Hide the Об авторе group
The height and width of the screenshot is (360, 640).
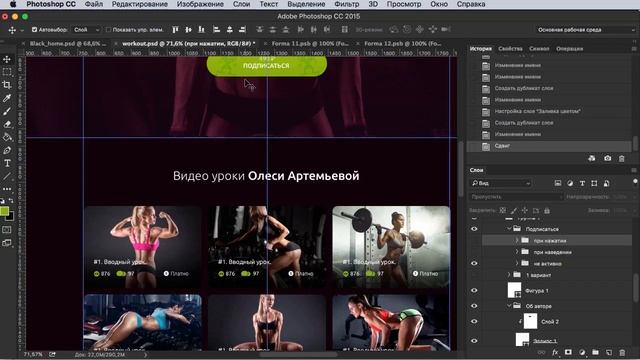pyautogui.click(x=474, y=306)
